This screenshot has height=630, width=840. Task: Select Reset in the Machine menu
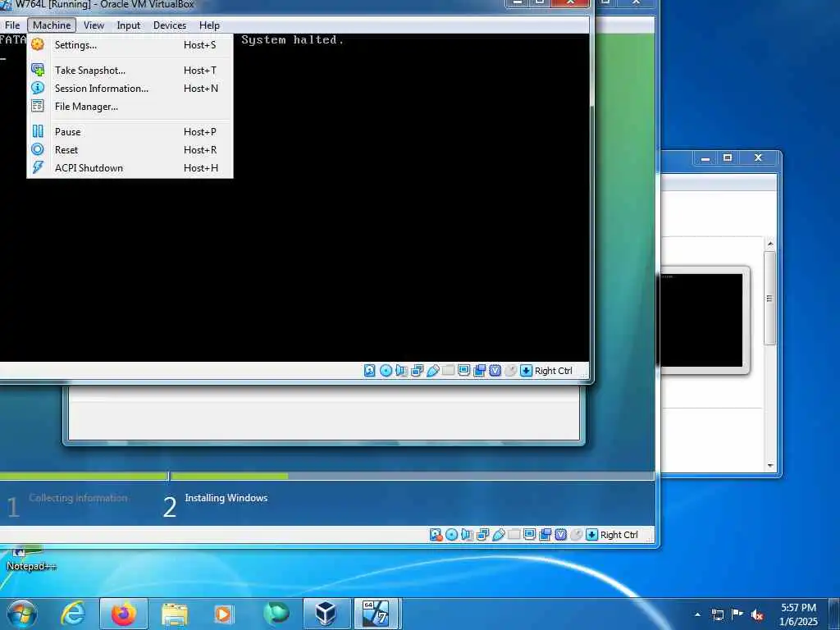click(x=130, y=150)
